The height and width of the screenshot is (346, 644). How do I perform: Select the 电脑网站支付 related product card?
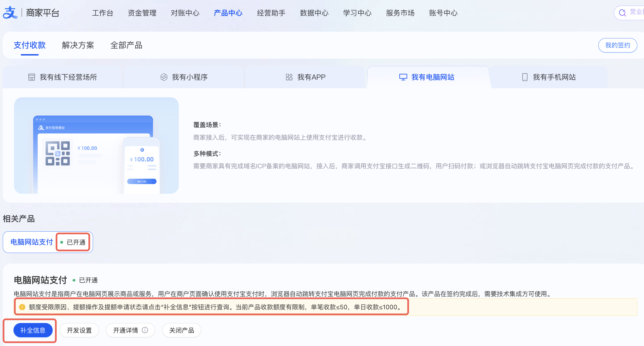pos(48,242)
